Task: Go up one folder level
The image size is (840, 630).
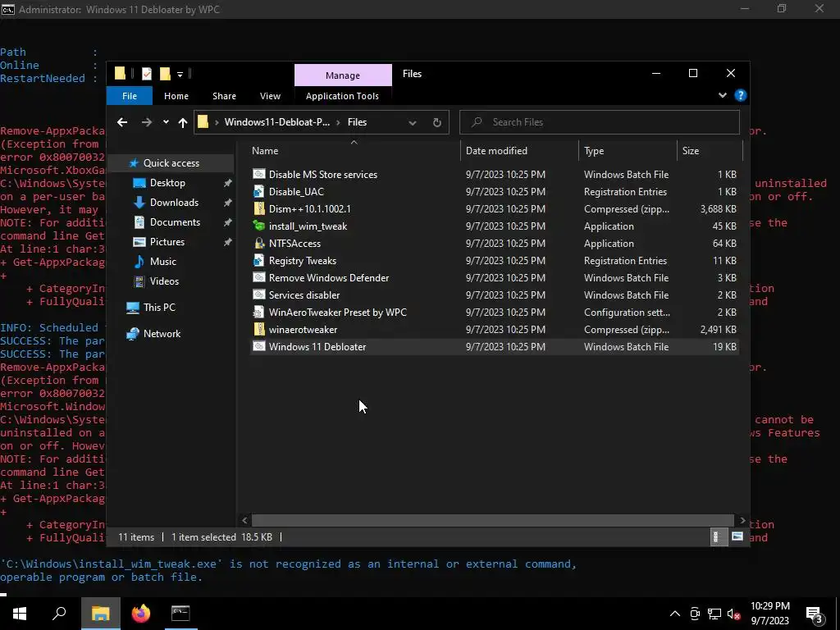Action: tap(183, 123)
